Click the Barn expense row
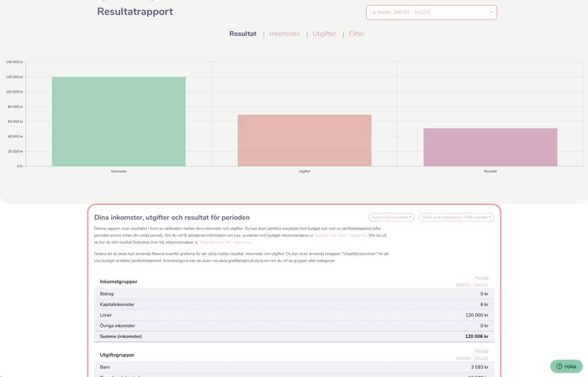 (x=294, y=367)
